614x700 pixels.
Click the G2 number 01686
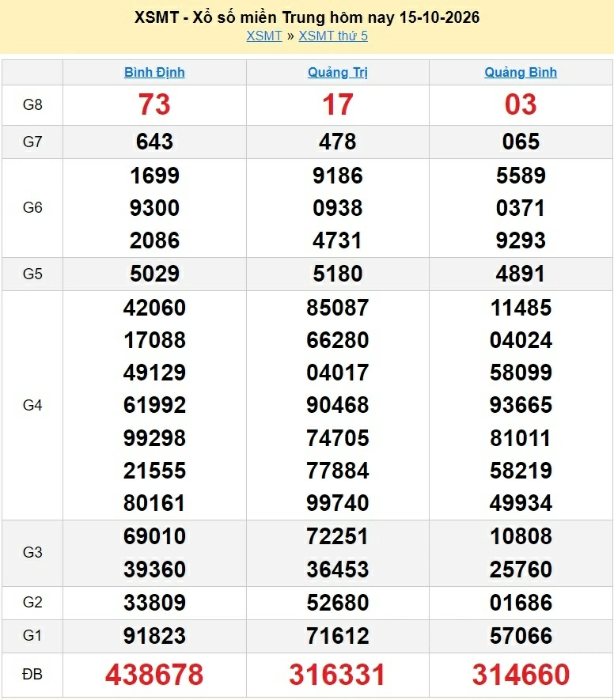521,603
